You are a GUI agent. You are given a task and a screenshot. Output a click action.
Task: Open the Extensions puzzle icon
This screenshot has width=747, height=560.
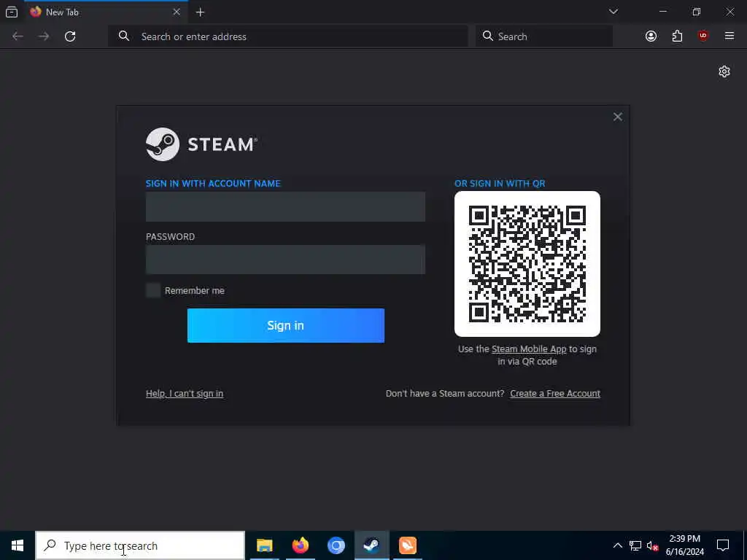click(677, 36)
